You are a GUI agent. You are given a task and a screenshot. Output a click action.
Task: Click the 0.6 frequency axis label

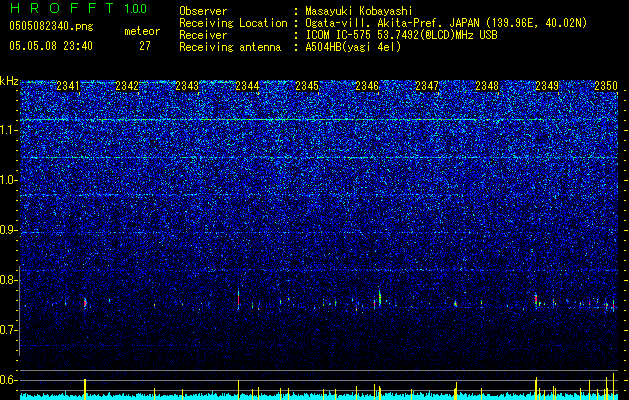pyautogui.click(x=9, y=380)
